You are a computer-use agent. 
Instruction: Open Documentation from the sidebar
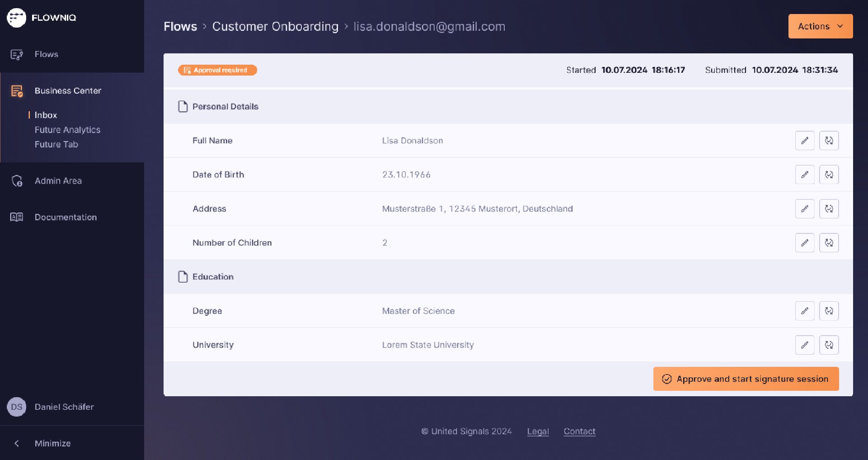[x=66, y=217]
